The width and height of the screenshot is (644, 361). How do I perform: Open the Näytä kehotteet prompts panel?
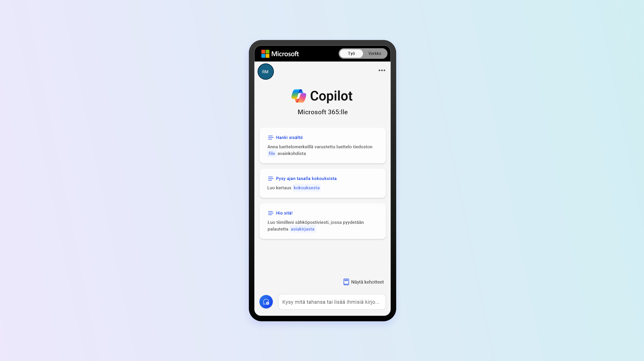pyautogui.click(x=363, y=282)
